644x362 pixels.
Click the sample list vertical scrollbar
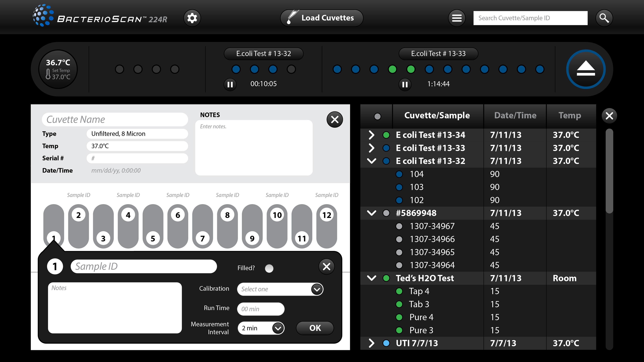[609, 171]
